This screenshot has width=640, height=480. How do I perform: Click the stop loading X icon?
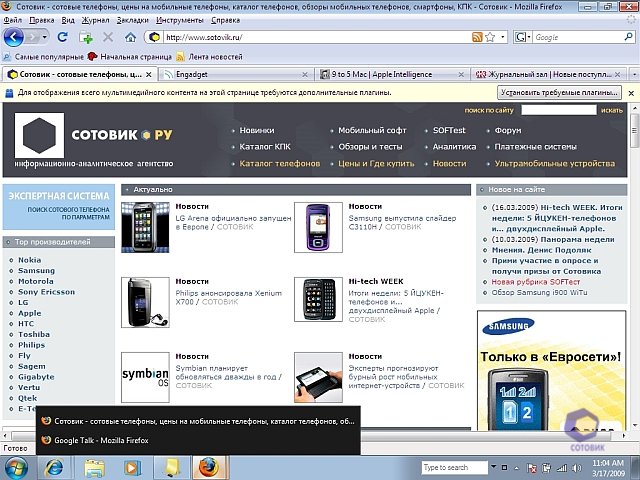(108, 37)
